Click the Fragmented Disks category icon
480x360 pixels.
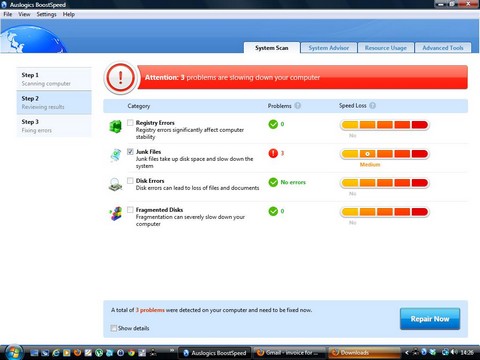click(x=116, y=213)
